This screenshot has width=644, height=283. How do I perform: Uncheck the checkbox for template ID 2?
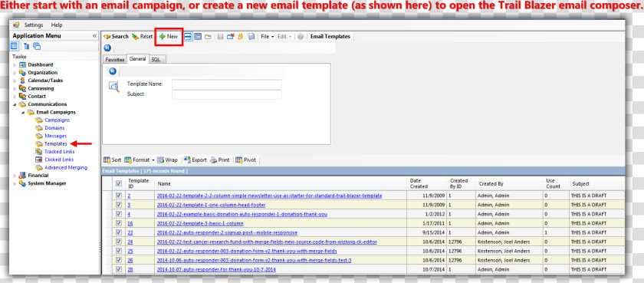pyautogui.click(x=119, y=196)
